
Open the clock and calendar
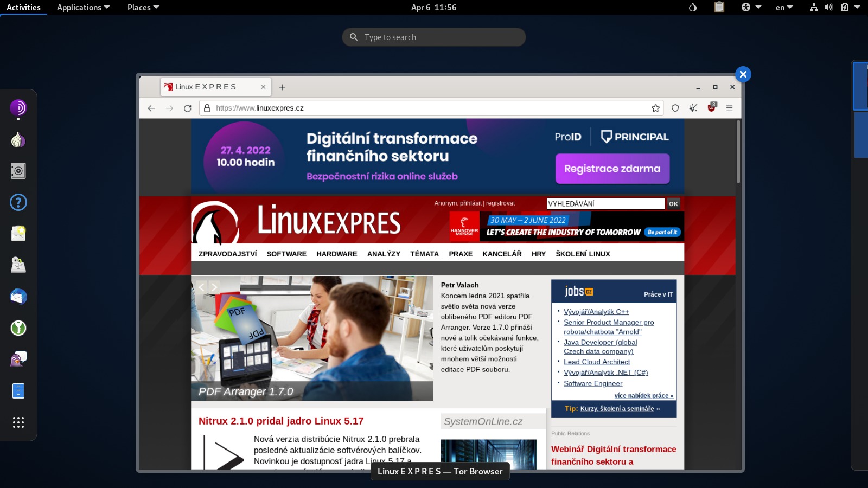(433, 8)
